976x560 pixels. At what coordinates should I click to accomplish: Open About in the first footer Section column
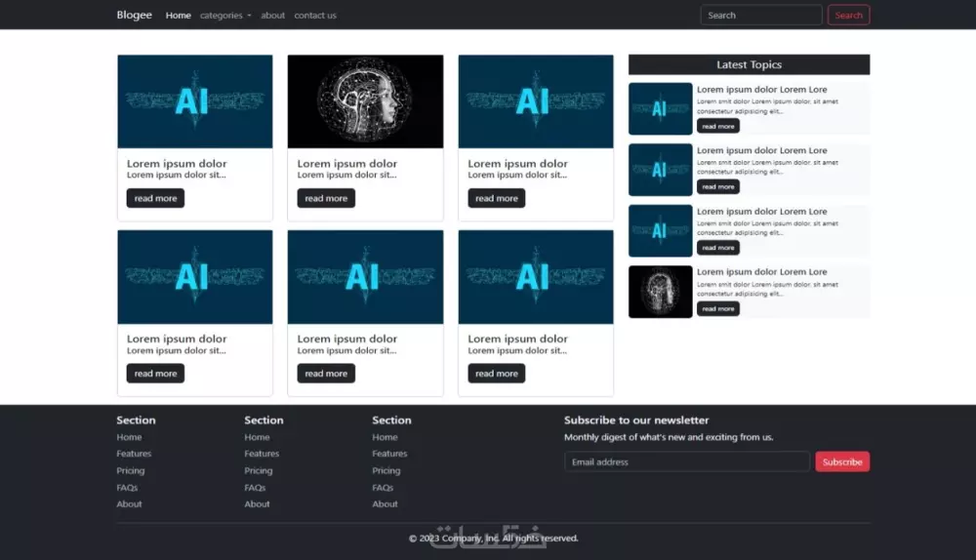[x=129, y=504]
